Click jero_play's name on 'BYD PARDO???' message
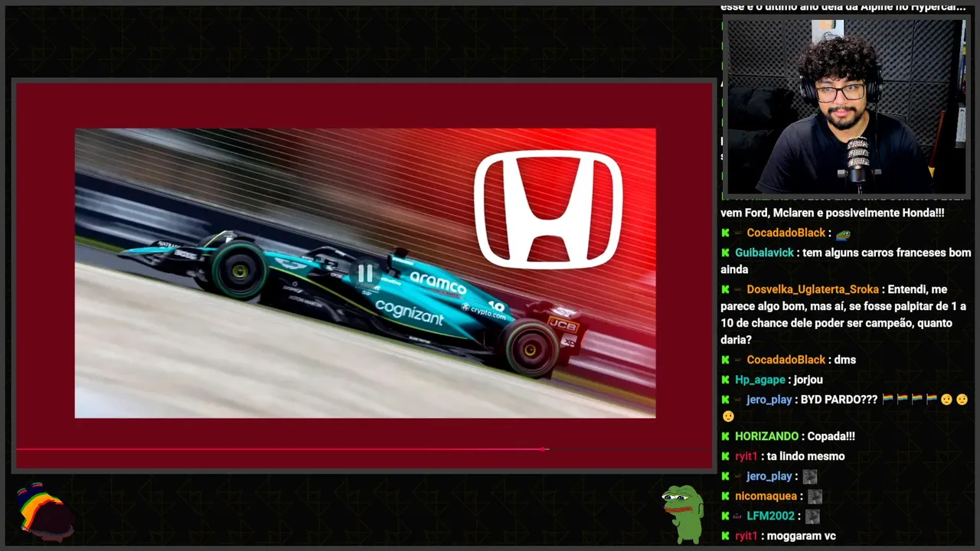The image size is (980, 551). click(769, 399)
